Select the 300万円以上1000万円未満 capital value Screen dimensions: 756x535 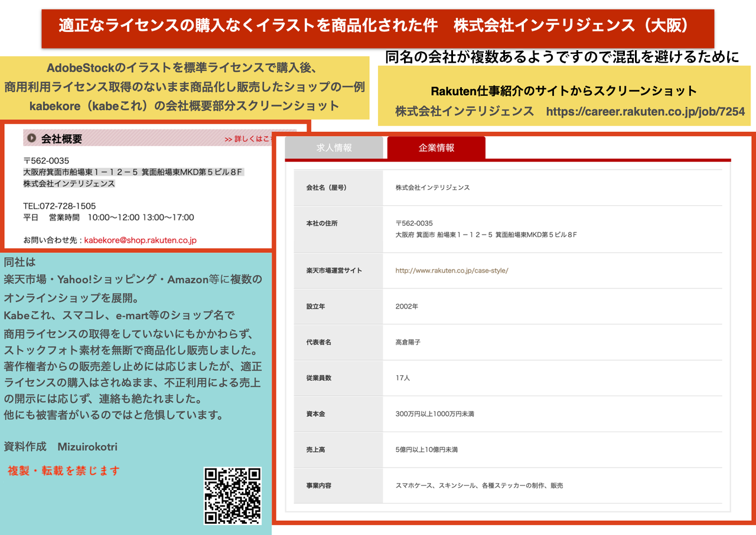435,414
